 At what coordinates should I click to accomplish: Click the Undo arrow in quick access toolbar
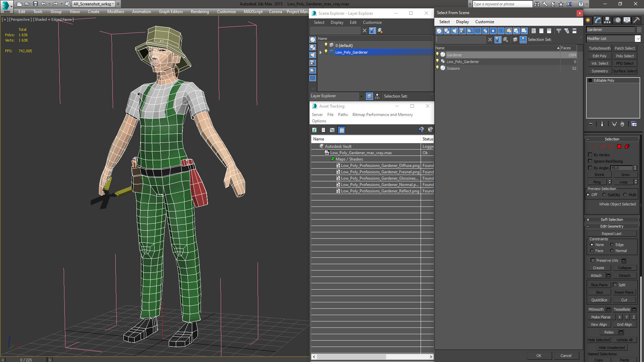click(x=43, y=4)
